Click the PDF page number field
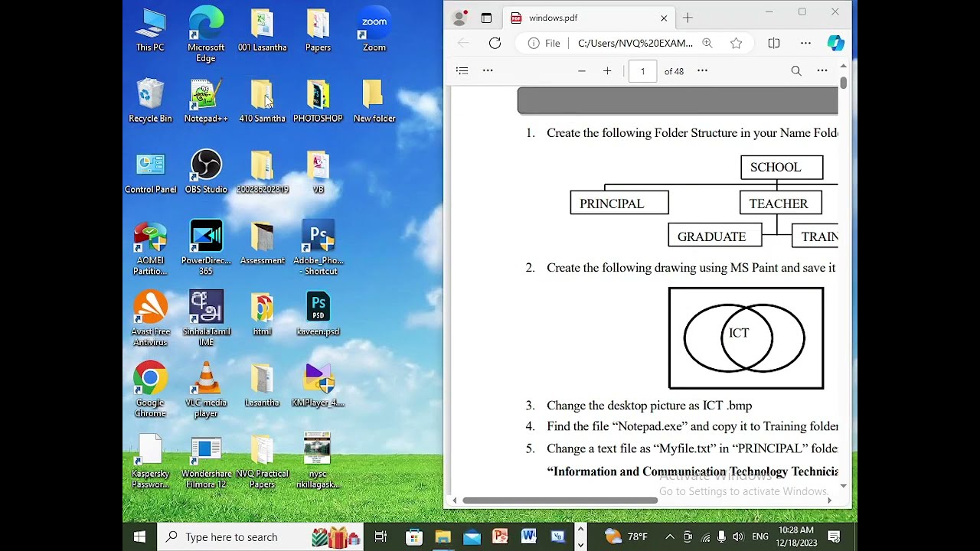 642,71
